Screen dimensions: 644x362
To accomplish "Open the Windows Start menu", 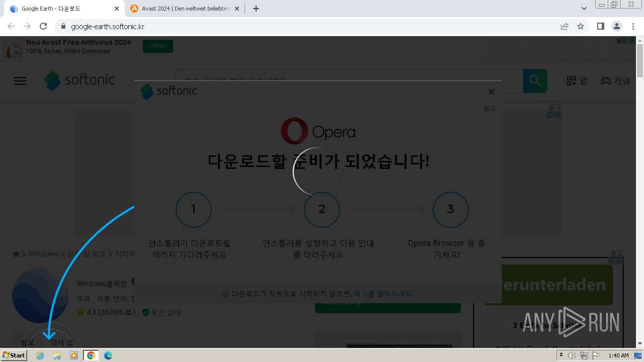I will pos(14,355).
